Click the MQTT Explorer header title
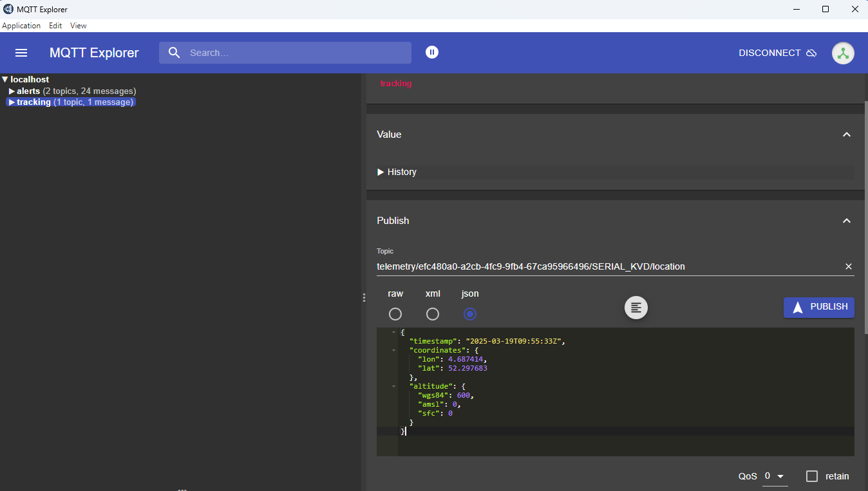 click(x=94, y=53)
